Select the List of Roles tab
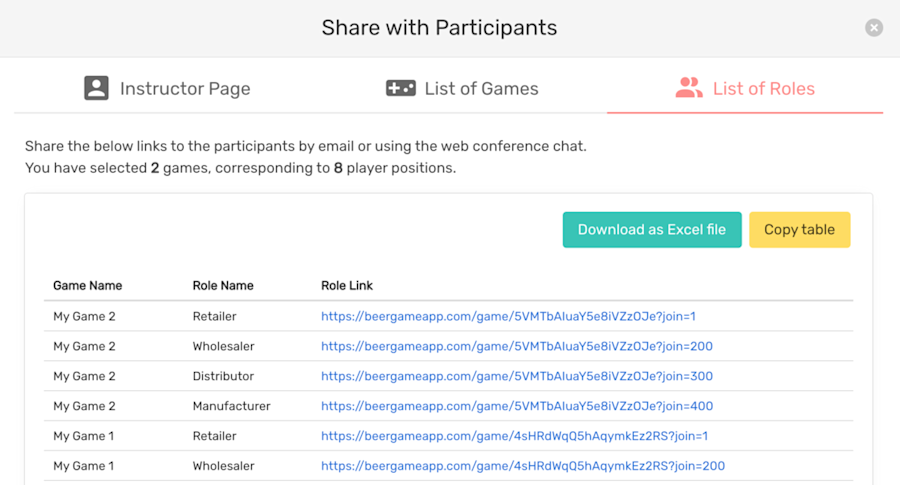This screenshot has height=485, width=900. pyautogui.click(x=745, y=88)
